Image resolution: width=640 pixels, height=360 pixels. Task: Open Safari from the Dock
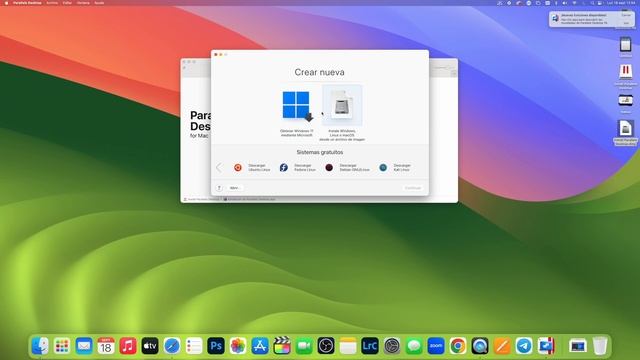click(172, 346)
